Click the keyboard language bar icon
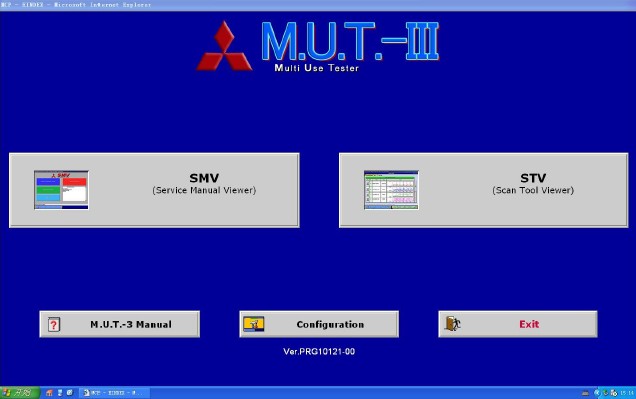 (585, 393)
